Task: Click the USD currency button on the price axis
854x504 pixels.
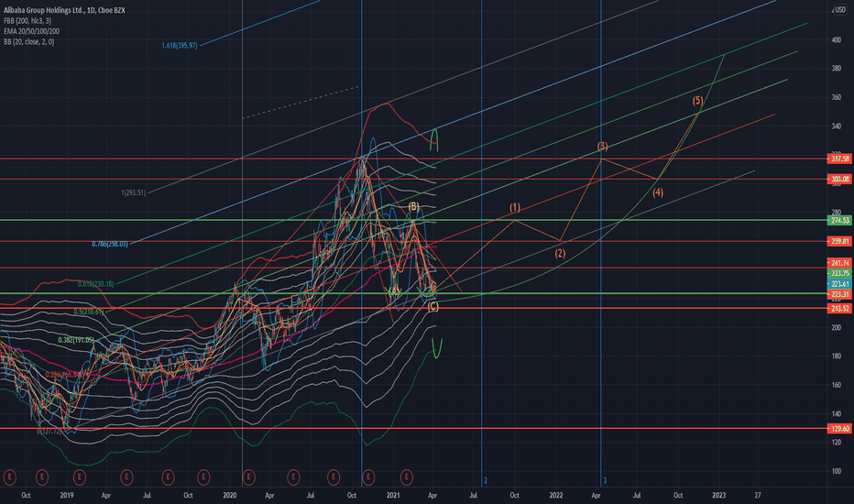Action: (x=840, y=10)
